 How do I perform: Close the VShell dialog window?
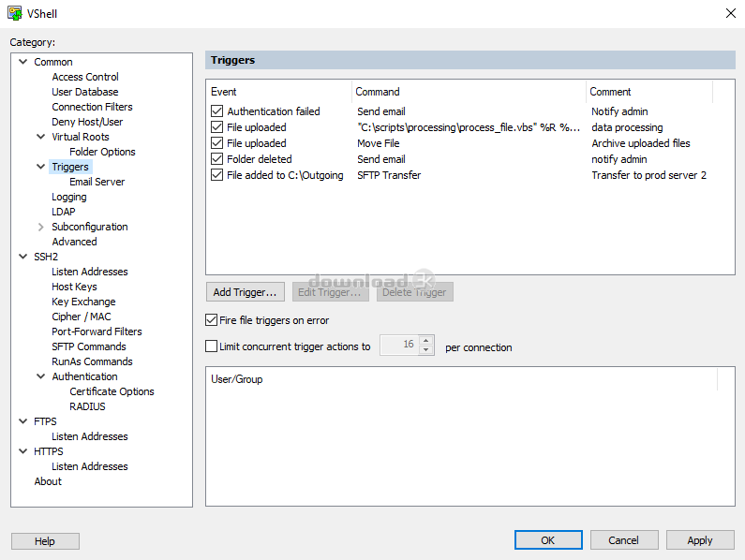[731, 13]
